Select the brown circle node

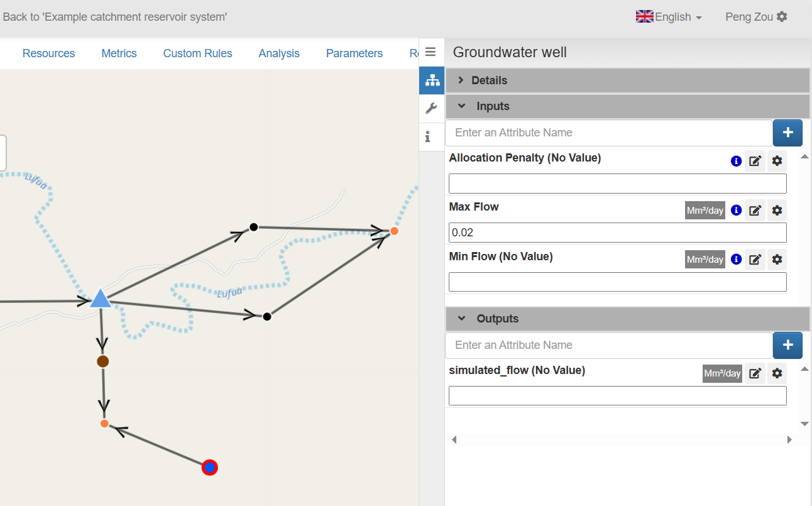tap(103, 361)
